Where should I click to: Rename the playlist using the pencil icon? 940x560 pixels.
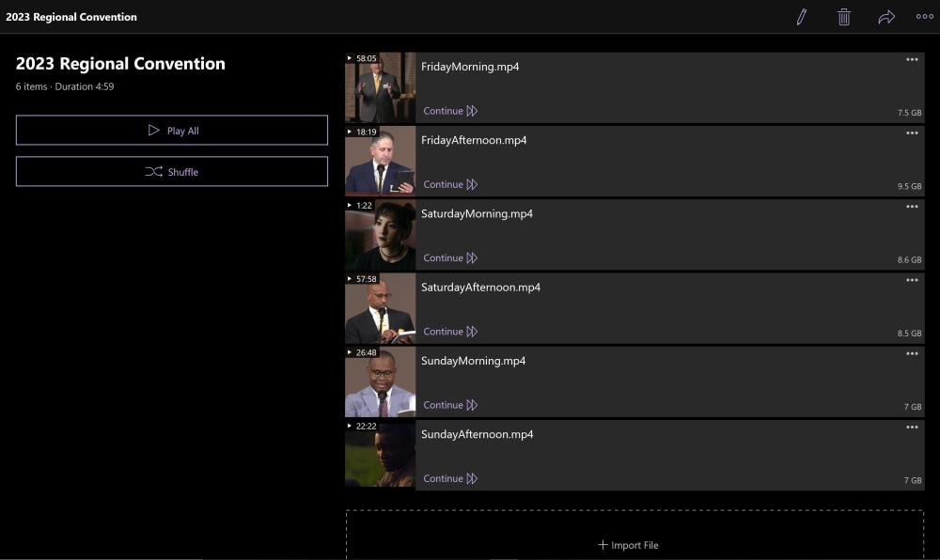click(x=801, y=16)
